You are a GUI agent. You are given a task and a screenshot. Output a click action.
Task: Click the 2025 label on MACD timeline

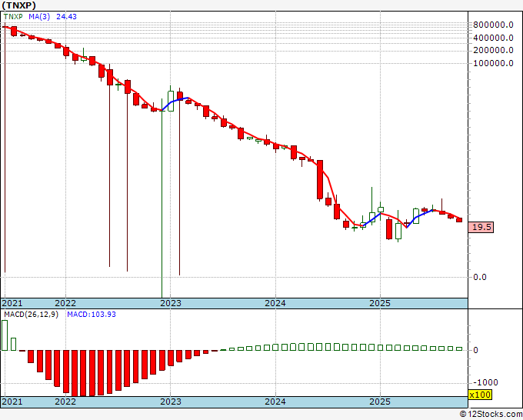(x=380, y=402)
